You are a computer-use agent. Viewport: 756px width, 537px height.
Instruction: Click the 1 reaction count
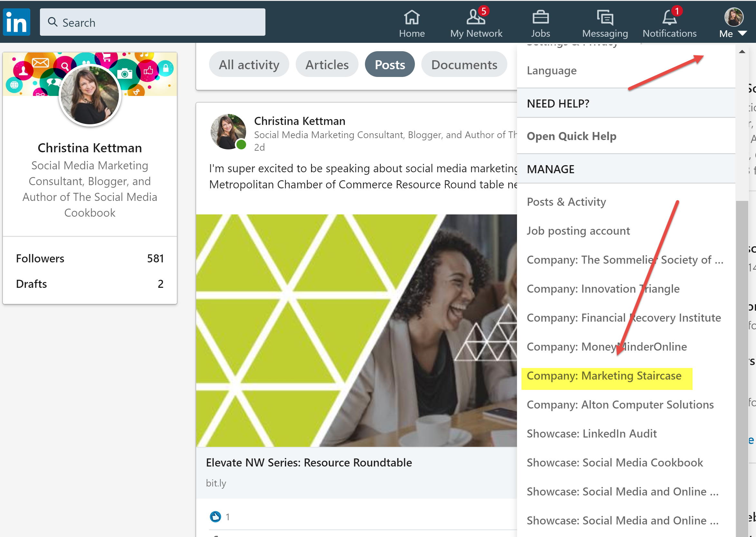tap(228, 517)
